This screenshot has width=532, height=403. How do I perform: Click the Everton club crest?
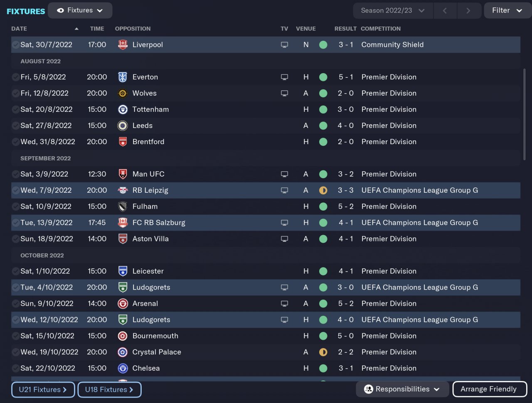(123, 77)
